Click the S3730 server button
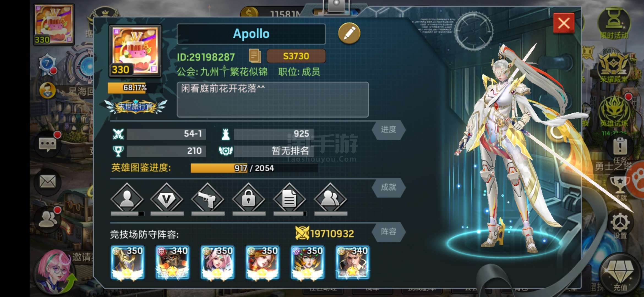 pyautogui.click(x=296, y=56)
